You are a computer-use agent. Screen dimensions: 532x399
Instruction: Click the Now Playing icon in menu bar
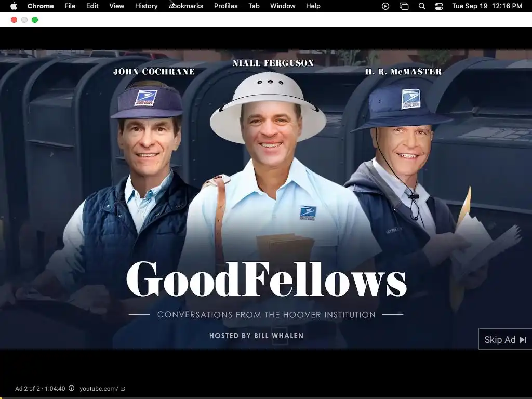[x=385, y=6]
